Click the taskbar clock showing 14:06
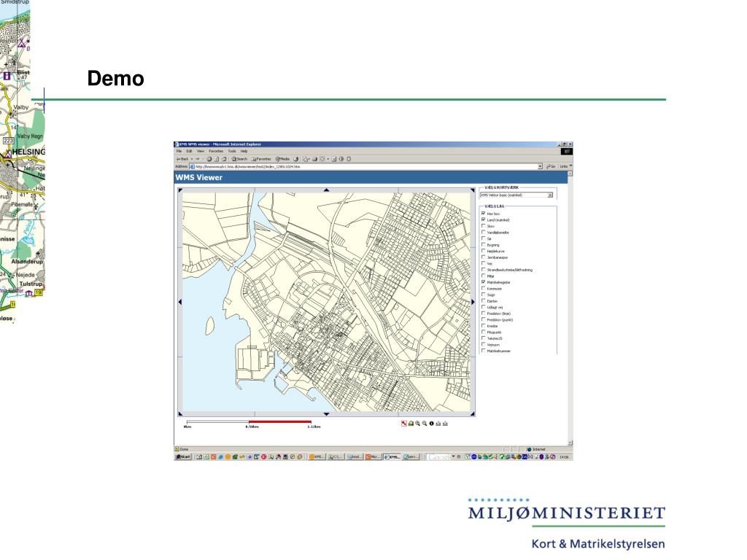Viewport: 747px width, 560px height. (x=564, y=456)
